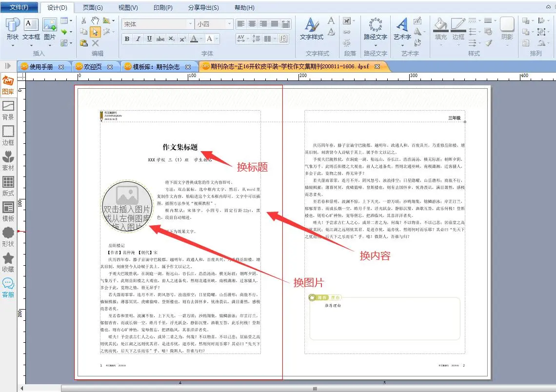Open the 客服 customer service chat icon
The image size is (556, 392).
(x=8, y=288)
